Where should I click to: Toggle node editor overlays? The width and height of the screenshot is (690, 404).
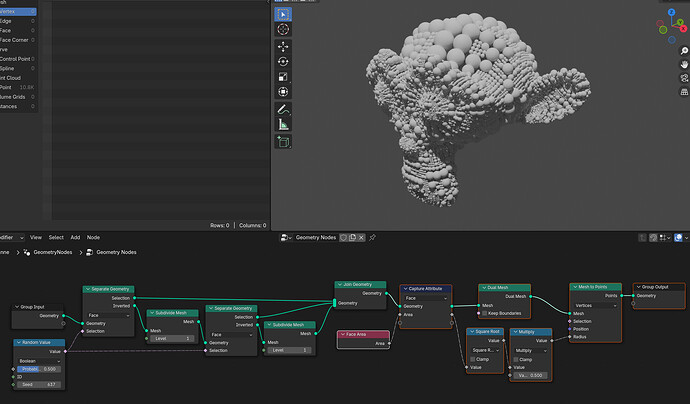[678, 238]
